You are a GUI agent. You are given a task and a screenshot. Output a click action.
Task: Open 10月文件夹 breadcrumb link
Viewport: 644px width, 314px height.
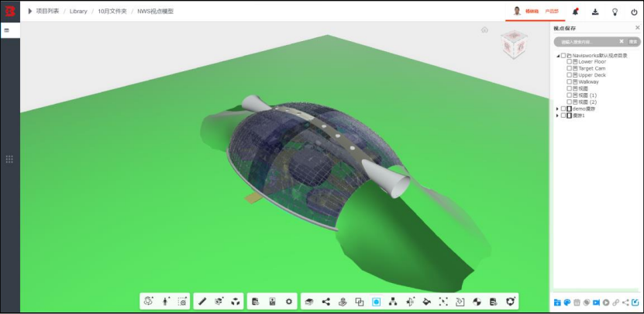(112, 11)
